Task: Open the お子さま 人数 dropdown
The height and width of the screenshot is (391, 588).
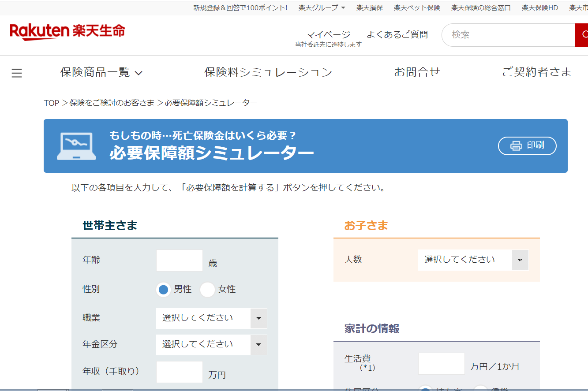Action: pos(473,260)
